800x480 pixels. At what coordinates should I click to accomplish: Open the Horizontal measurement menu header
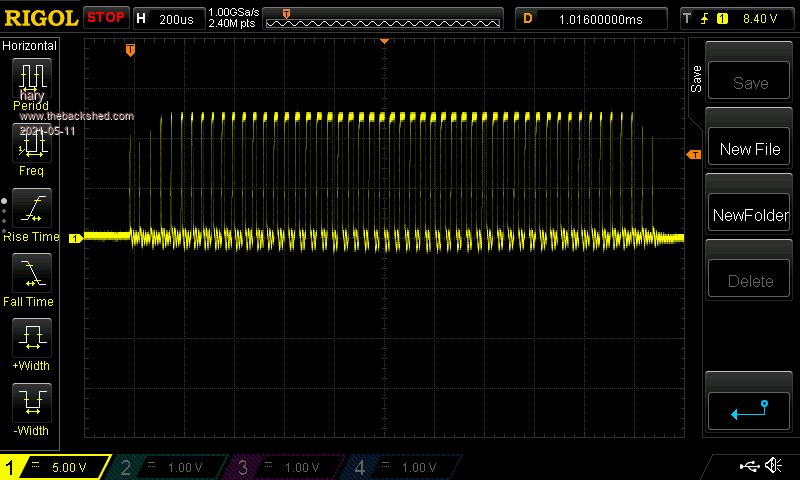click(31, 46)
